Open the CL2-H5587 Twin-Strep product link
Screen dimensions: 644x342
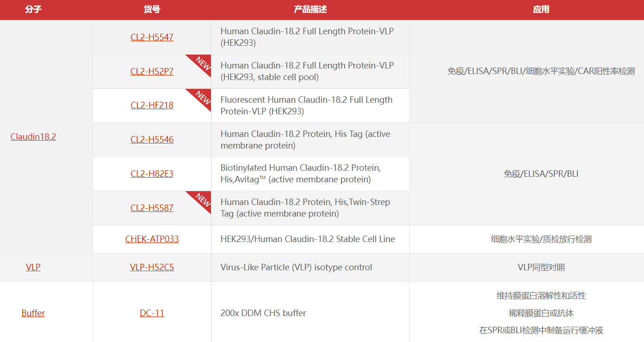point(152,208)
